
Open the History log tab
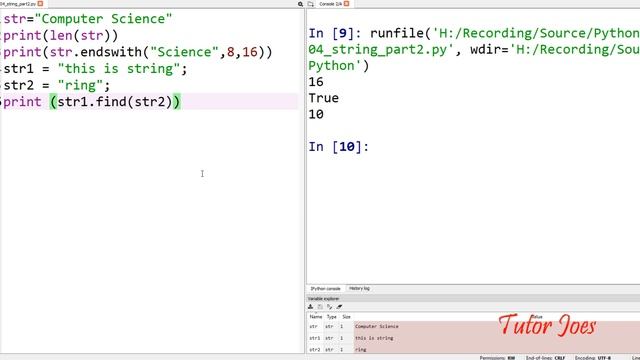pyautogui.click(x=359, y=289)
